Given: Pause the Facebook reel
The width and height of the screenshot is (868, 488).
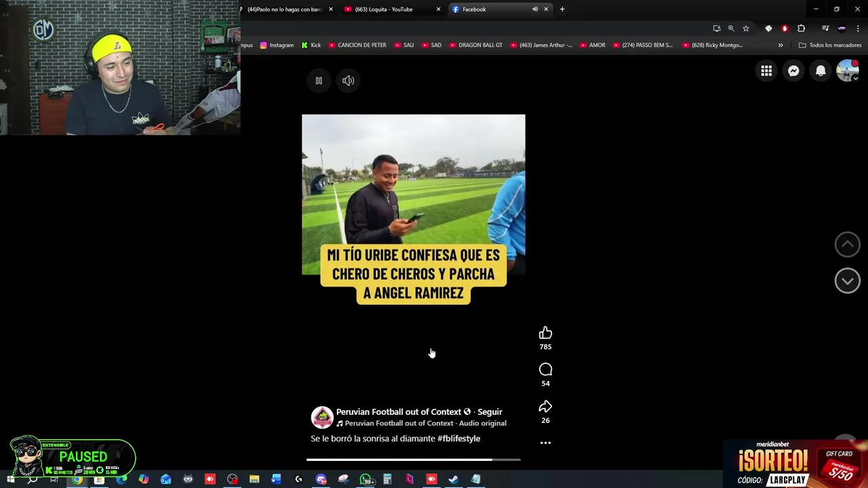Looking at the screenshot, I should click(319, 81).
